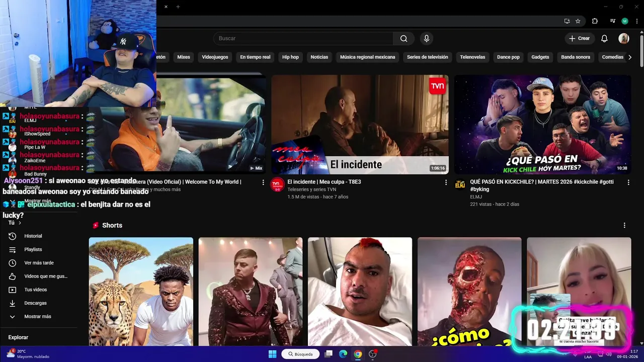This screenshot has height=362, width=644.
Task: Open Task View on taskbar
Action: click(329, 354)
